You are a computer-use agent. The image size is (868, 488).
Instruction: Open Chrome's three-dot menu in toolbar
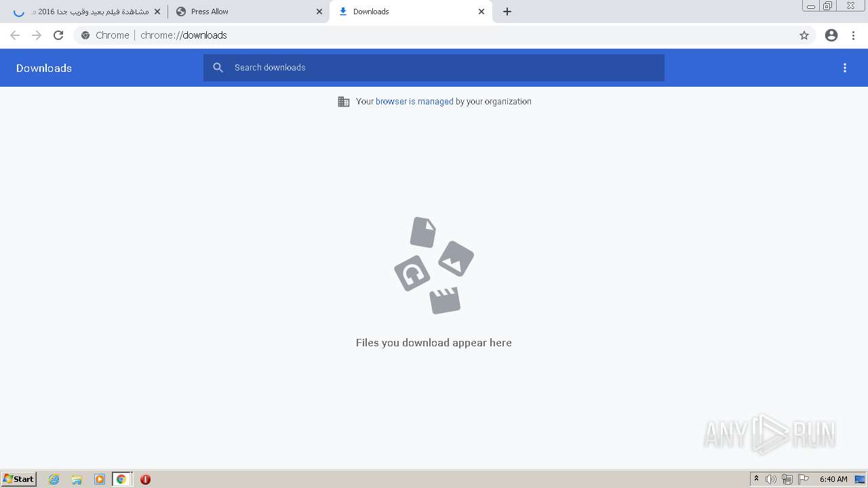[854, 35]
